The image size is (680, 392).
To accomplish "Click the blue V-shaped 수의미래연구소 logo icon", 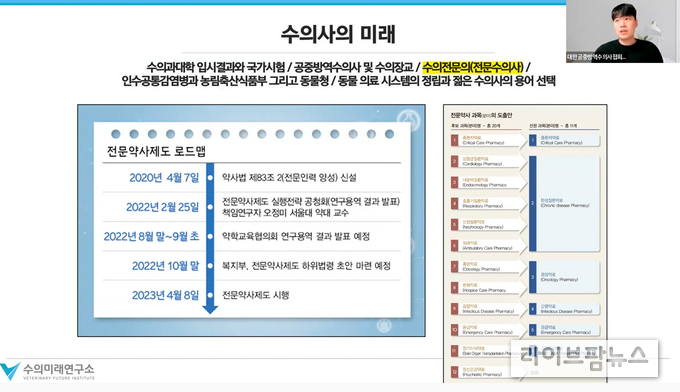I will point(10,371).
